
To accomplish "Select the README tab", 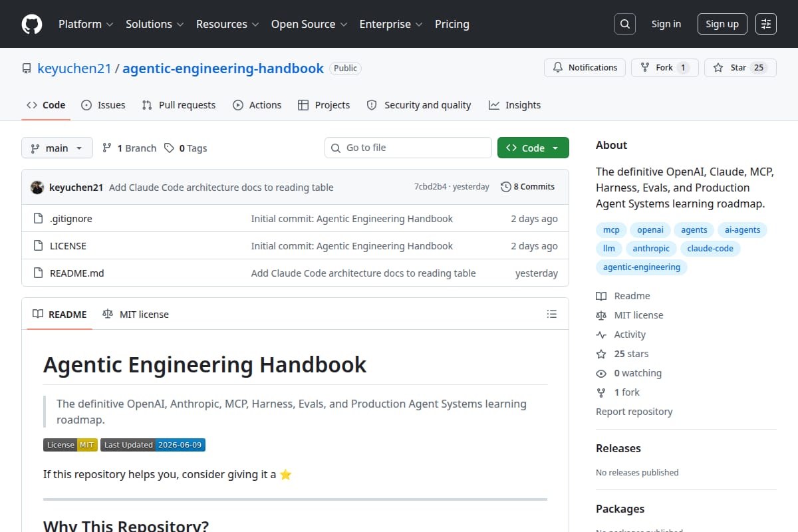I will click(x=59, y=314).
